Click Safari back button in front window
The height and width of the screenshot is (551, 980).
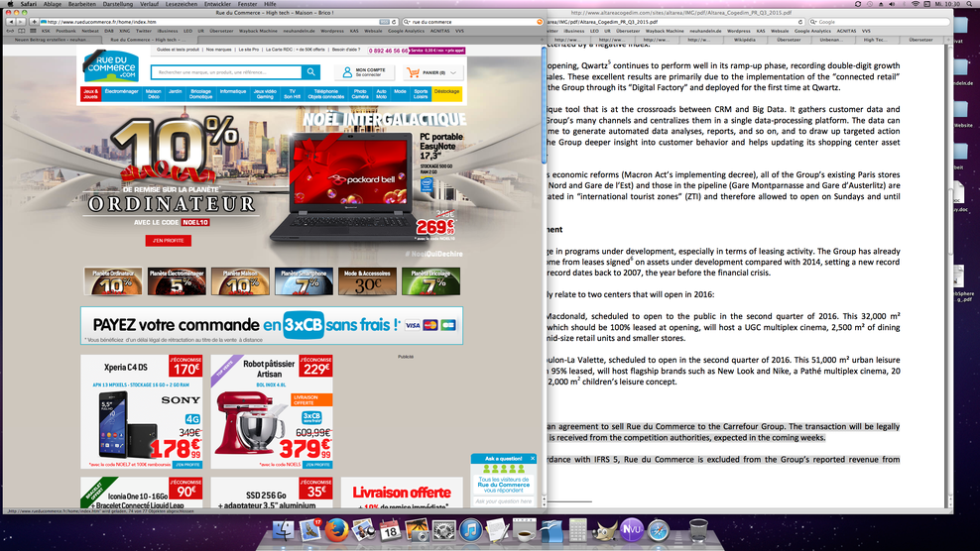[10, 22]
